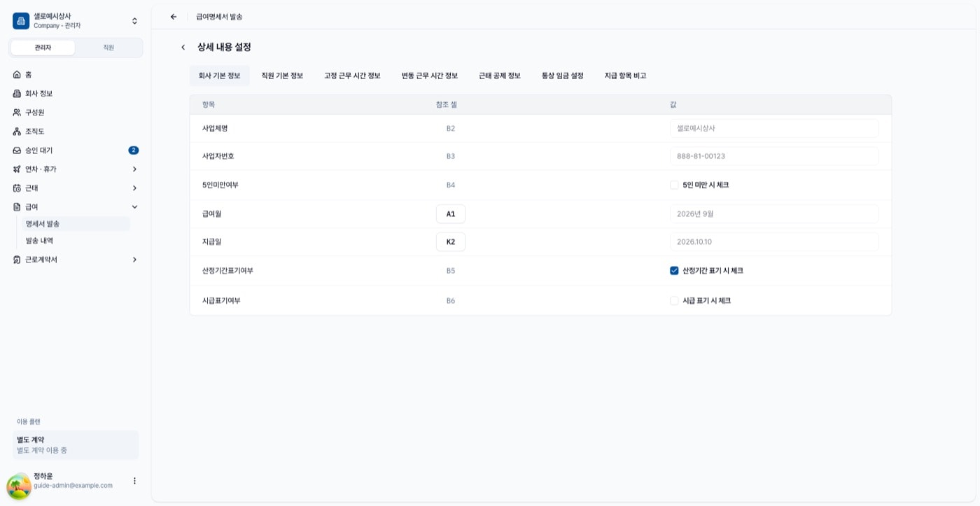The height and width of the screenshot is (506, 980).
Task: Open the three-dot menu beside 정하윤
Action: (x=134, y=481)
